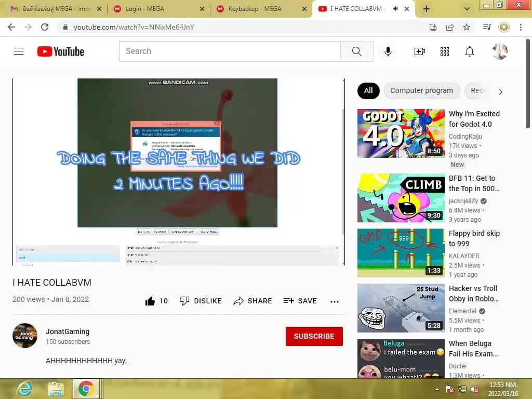This screenshot has width=532, height=399.
Task: Click the video player area
Action: pyautogui.click(x=179, y=171)
